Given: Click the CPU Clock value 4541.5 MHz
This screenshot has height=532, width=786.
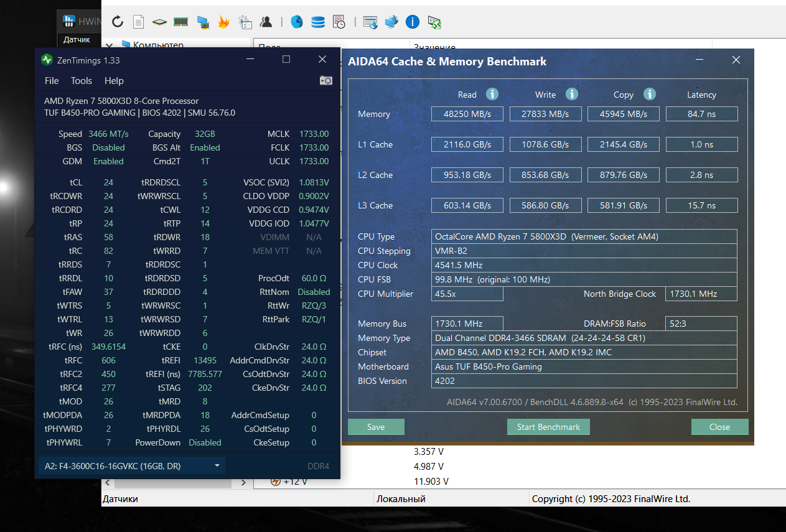Looking at the screenshot, I should click(x=584, y=265).
